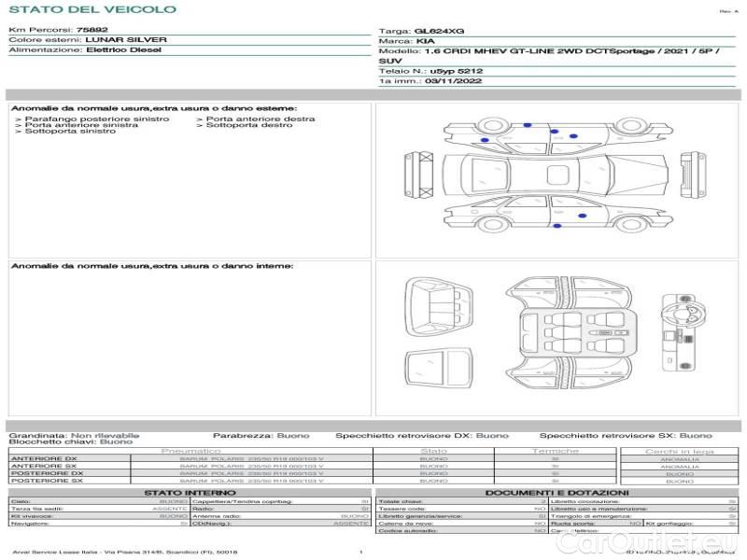Click the STATO DEL VEICOLO title

point(92,9)
